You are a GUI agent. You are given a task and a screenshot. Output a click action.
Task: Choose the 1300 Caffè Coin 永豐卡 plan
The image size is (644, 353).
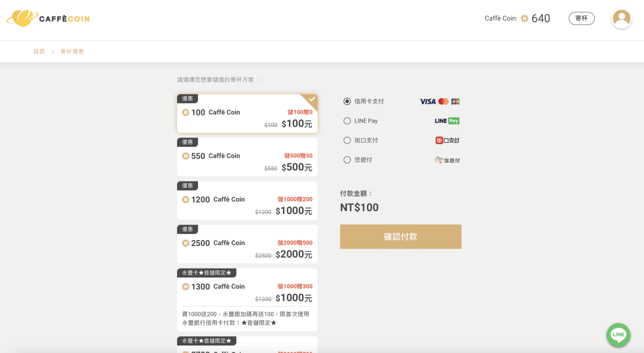247,300
